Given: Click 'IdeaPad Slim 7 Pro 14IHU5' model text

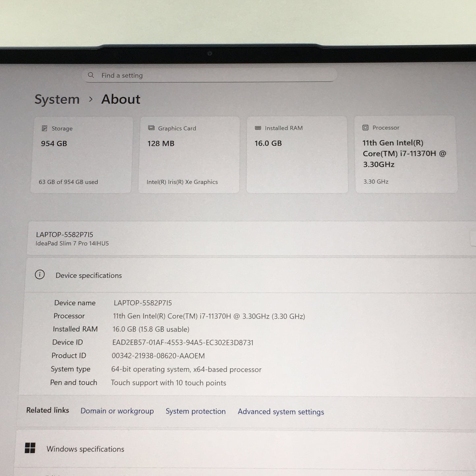Looking at the screenshot, I should 72,243.
